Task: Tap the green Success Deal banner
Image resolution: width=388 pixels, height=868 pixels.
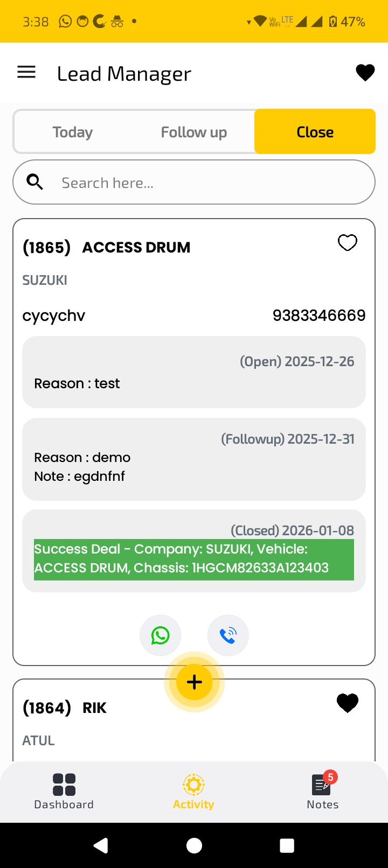Action: click(x=193, y=559)
